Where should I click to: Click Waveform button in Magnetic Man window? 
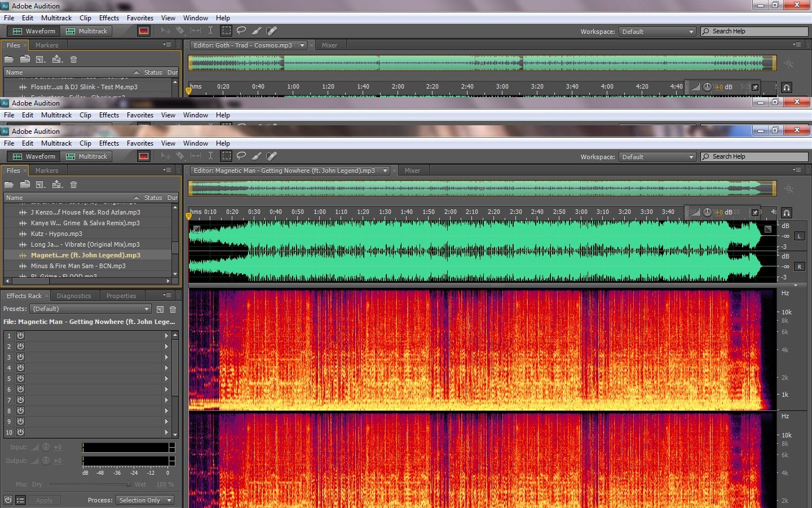[34, 156]
